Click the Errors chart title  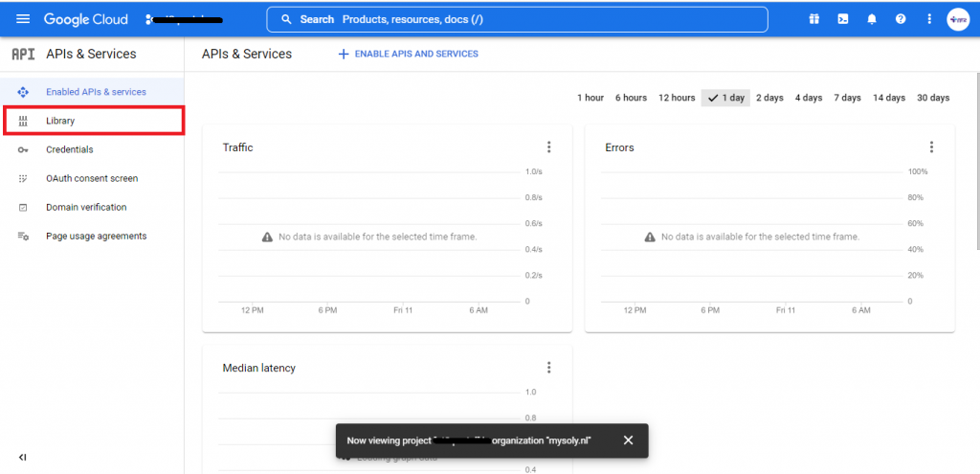click(619, 147)
